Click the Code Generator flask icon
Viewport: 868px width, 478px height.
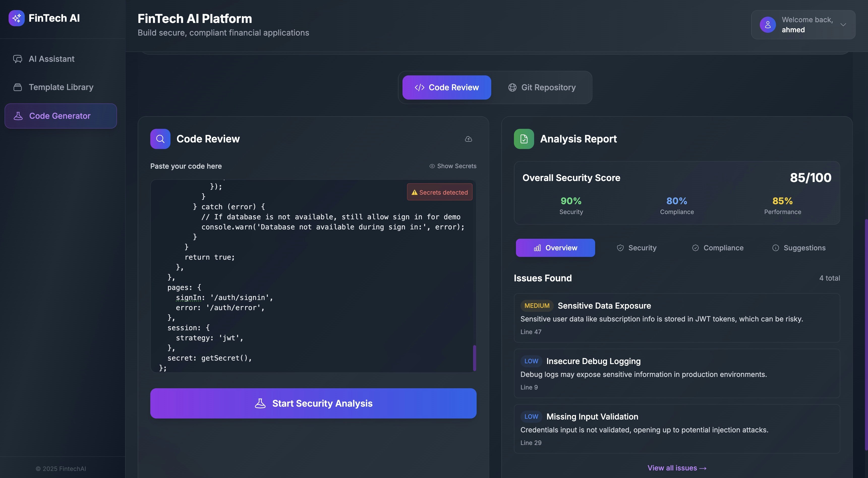click(x=18, y=115)
